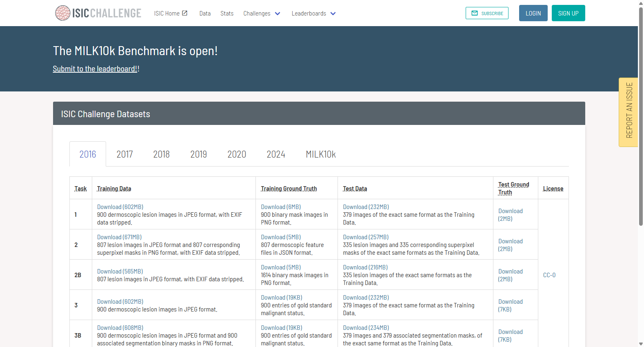This screenshot has width=644, height=347.
Task: Open the CC-0 license link
Action: [549, 275]
